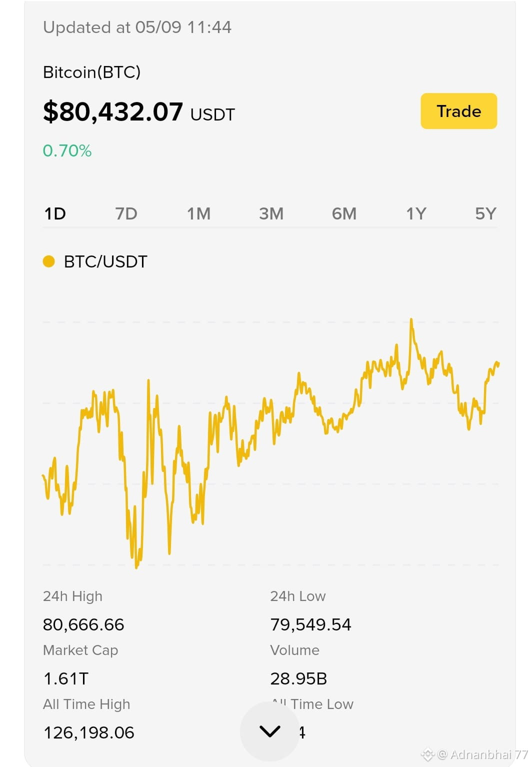Show the 5Y price chart
The height and width of the screenshot is (767, 532).
tap(485, 214)
